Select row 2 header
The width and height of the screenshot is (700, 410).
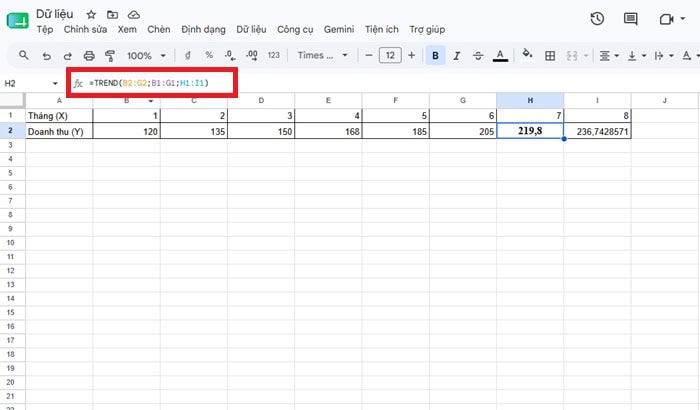12,131
